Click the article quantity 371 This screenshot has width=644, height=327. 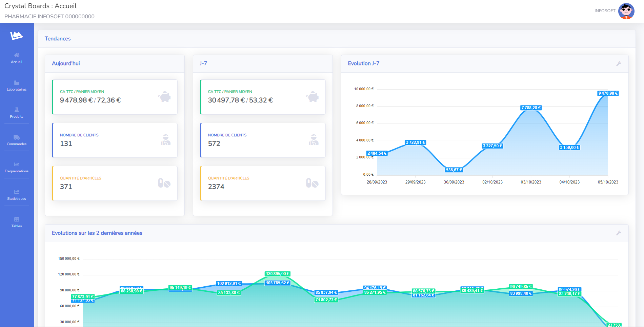(66, 187)
